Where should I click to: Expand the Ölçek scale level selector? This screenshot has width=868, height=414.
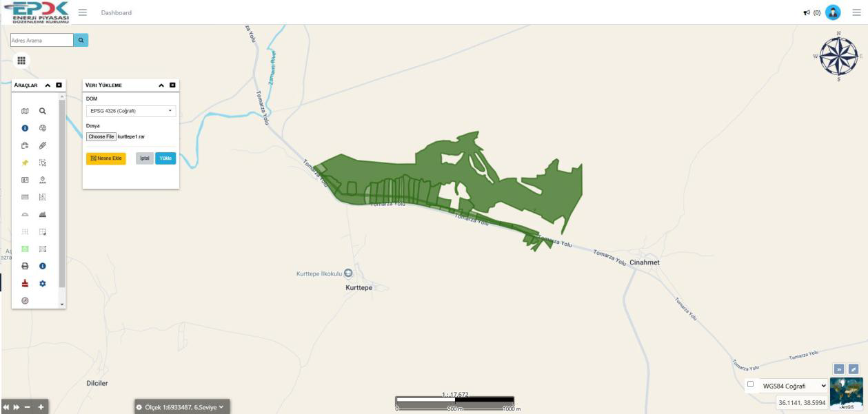182,407
